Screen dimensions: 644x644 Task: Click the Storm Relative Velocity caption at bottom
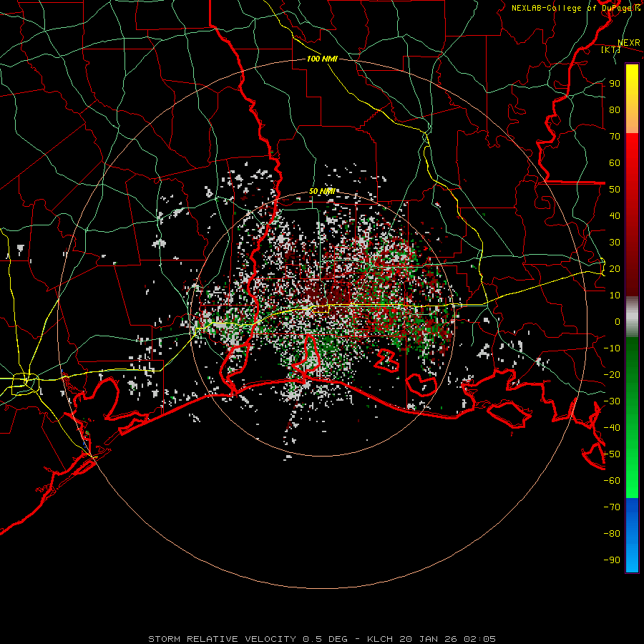(321, 639)
